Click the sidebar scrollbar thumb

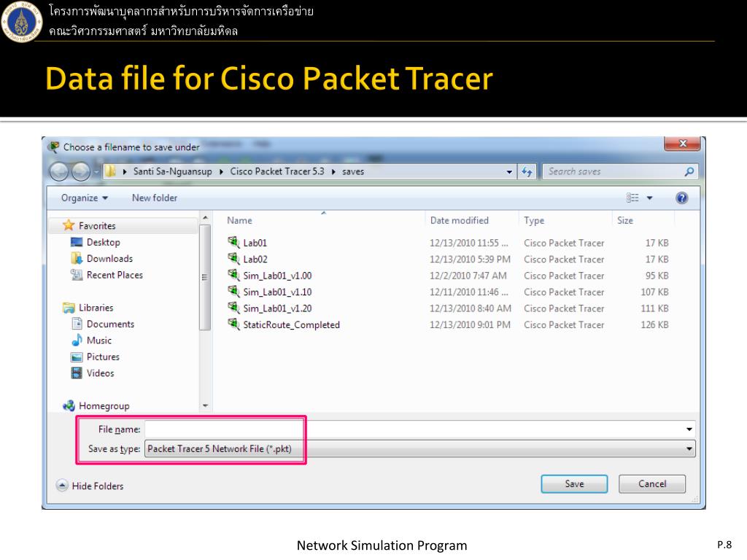coord(205,277)
